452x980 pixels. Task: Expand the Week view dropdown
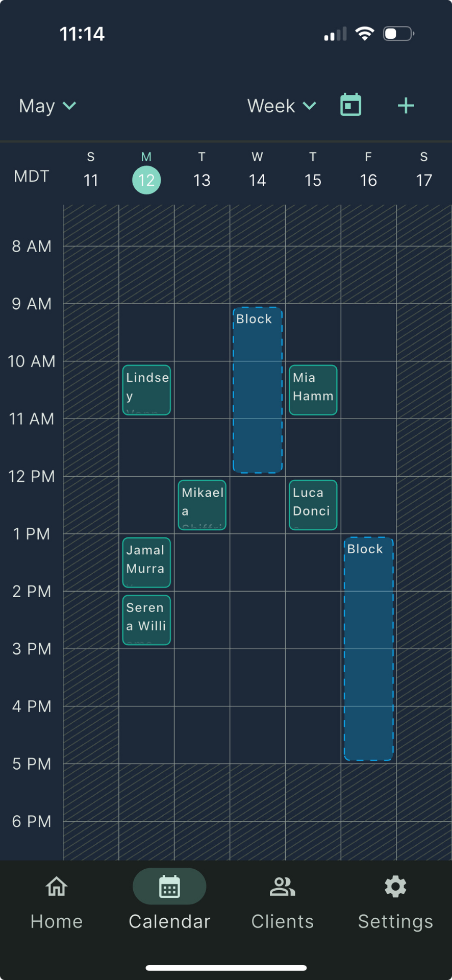click(282, 106)
